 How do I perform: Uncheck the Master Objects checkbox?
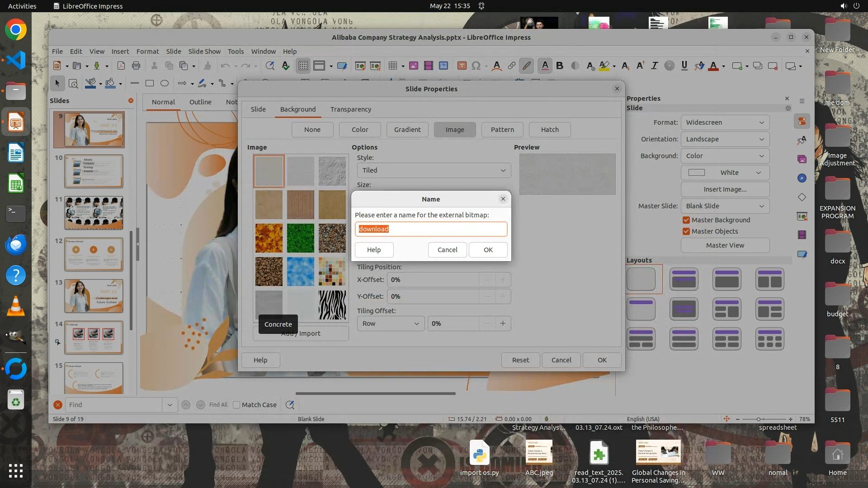[x=686, y=231]
